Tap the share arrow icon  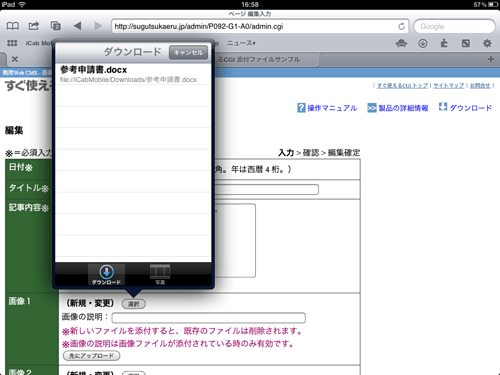(34, 26)
